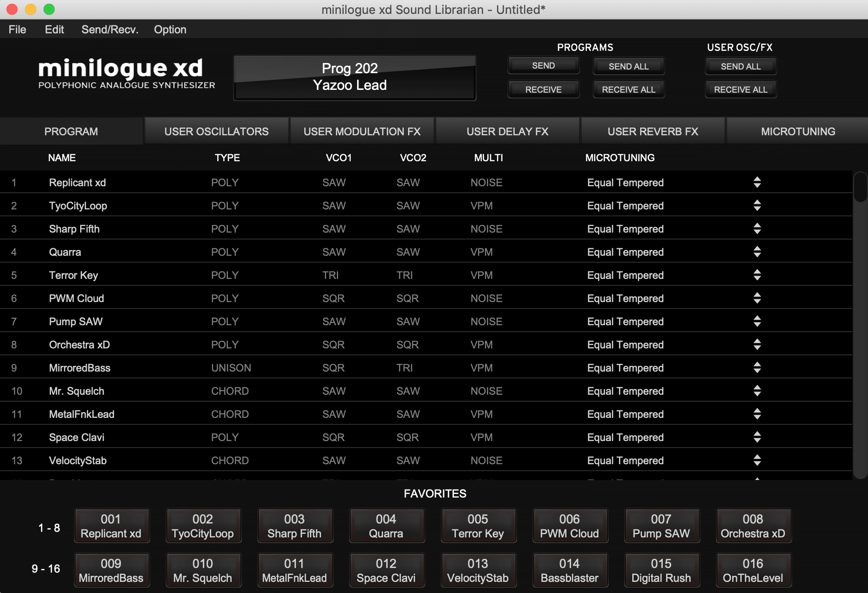Switch to the USER MODULATION FX tab
The width and height of the screenshot is (868, 593).
pos(362,132)
